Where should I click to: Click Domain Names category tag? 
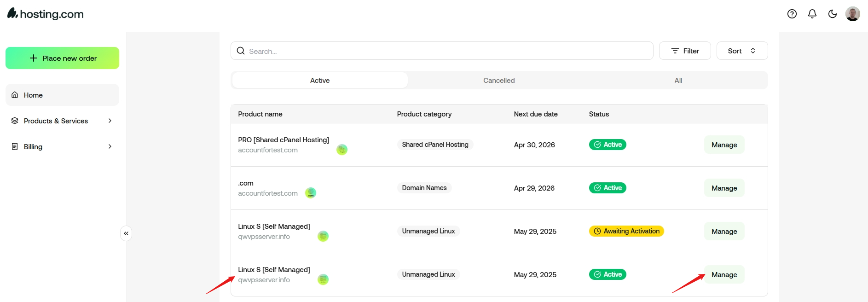coord(424,188)
